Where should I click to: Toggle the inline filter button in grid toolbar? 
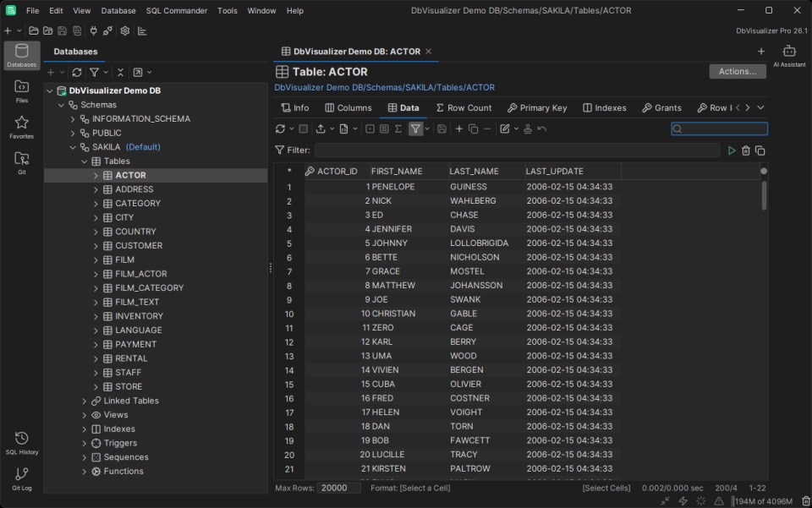(415, 128)
